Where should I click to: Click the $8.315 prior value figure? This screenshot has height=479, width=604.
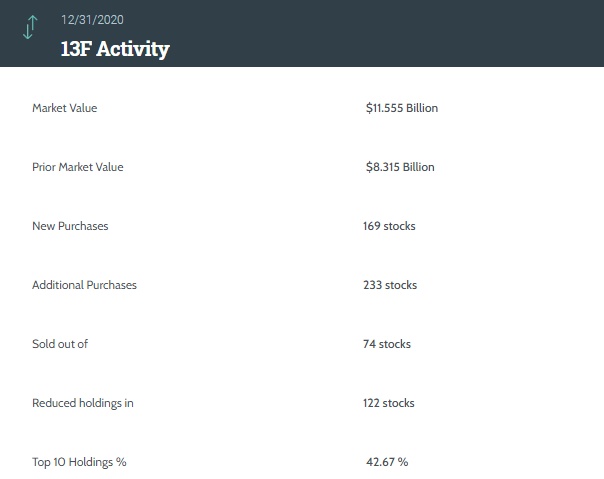coord(382,167)
